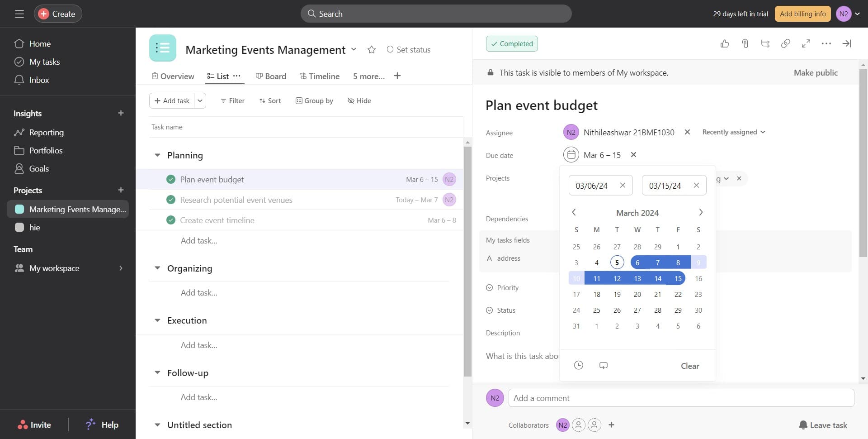Copy task link with chain icon

coord(786,43)
